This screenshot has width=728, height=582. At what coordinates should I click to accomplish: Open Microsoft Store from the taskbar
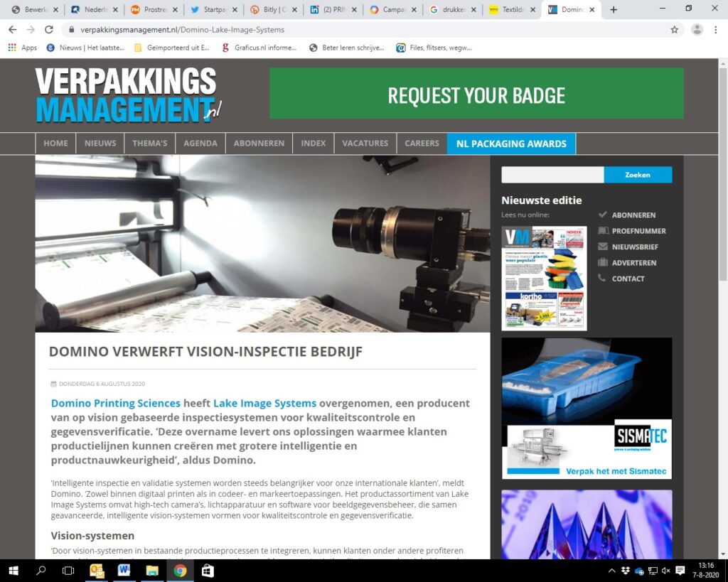point(208,571)
